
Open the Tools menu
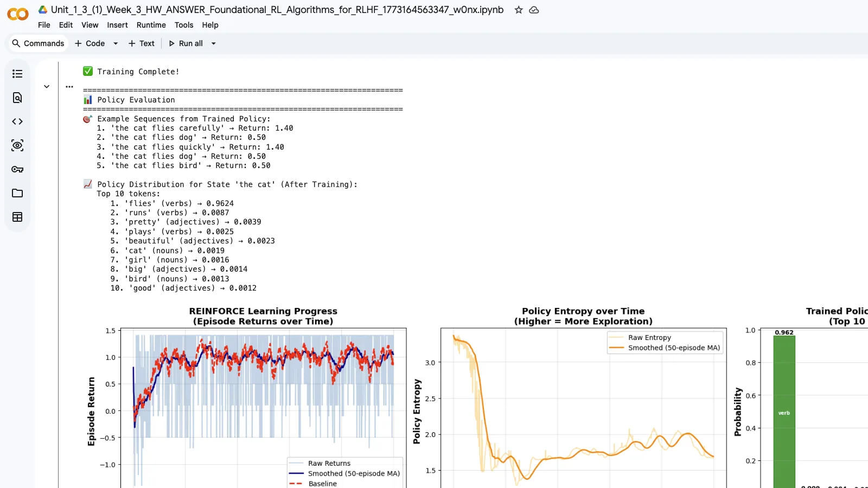184,25
